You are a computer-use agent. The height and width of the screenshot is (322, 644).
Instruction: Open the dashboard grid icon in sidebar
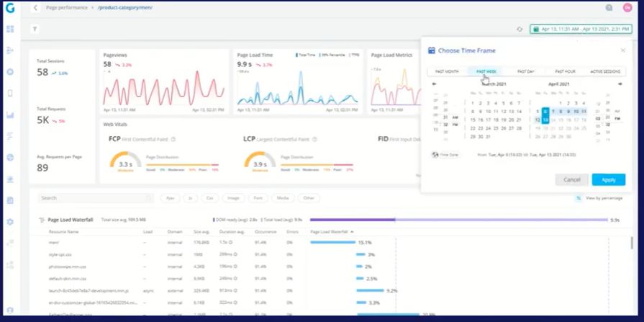[10, 30]
